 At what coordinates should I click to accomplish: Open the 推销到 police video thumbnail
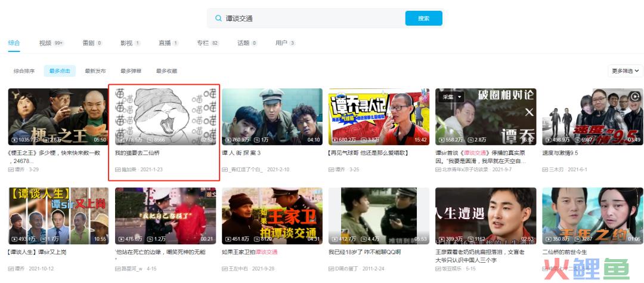point(379,216)
